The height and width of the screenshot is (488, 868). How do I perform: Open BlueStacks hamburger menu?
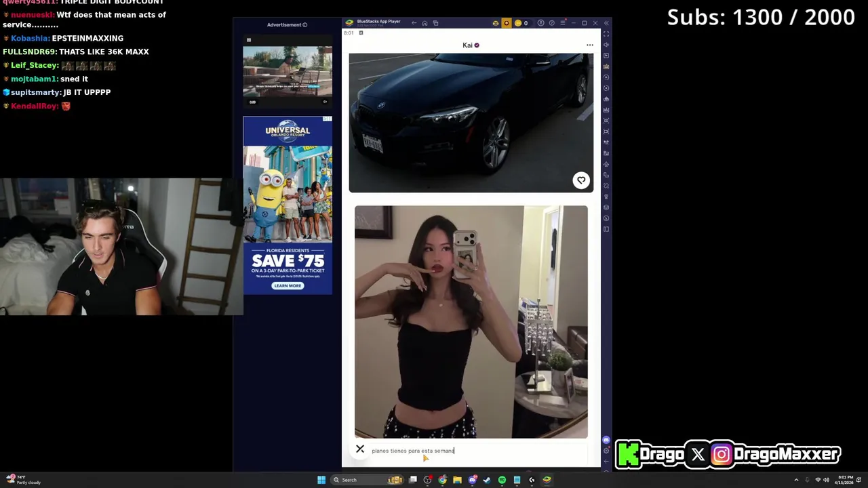[x=563, y=23]
